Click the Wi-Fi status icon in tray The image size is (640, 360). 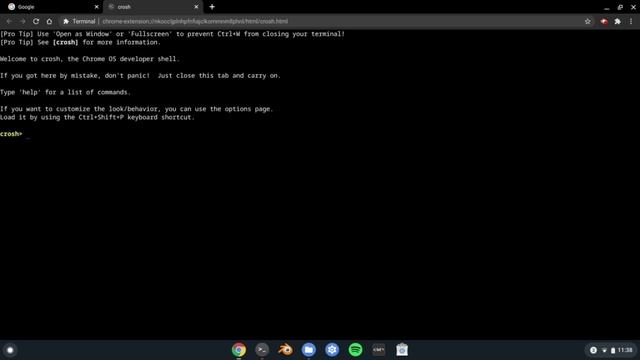604,350
